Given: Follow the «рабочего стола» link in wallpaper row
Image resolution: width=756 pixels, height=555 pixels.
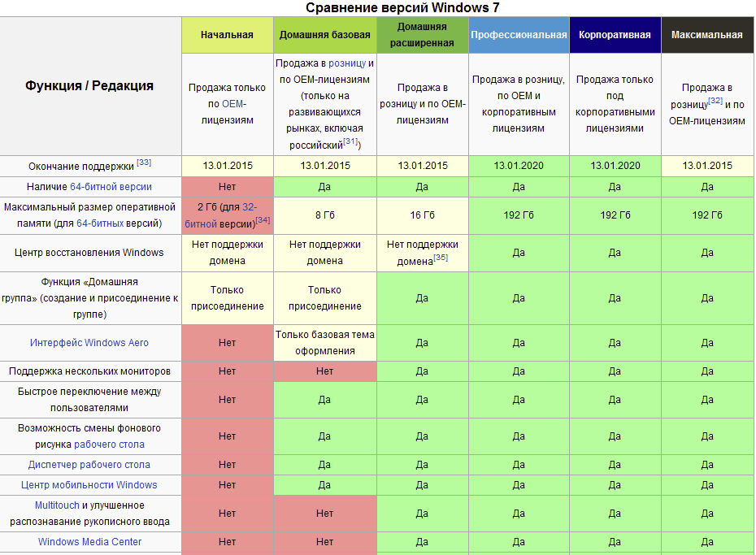Looking at the screenshot, I should click(x=110, y=444).
